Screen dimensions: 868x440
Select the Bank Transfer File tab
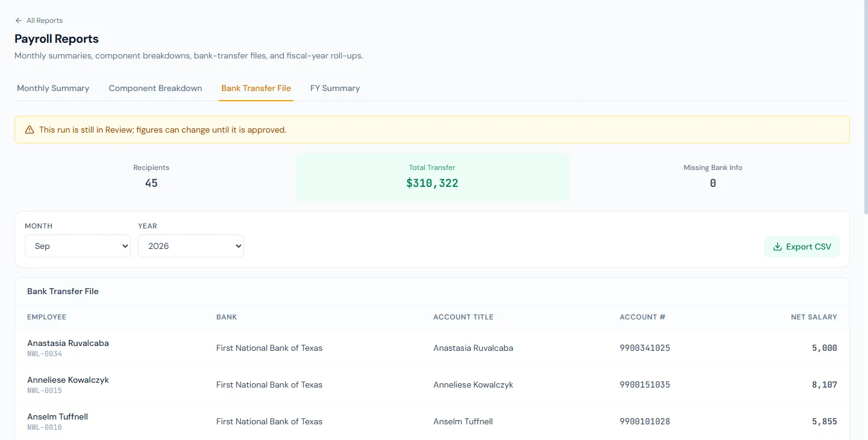tap(256, 88)
